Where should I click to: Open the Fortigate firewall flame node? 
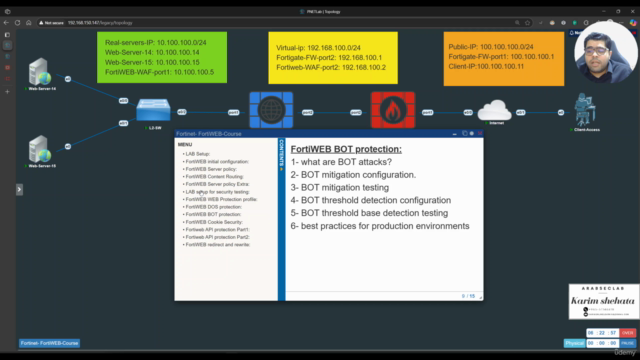393,110
